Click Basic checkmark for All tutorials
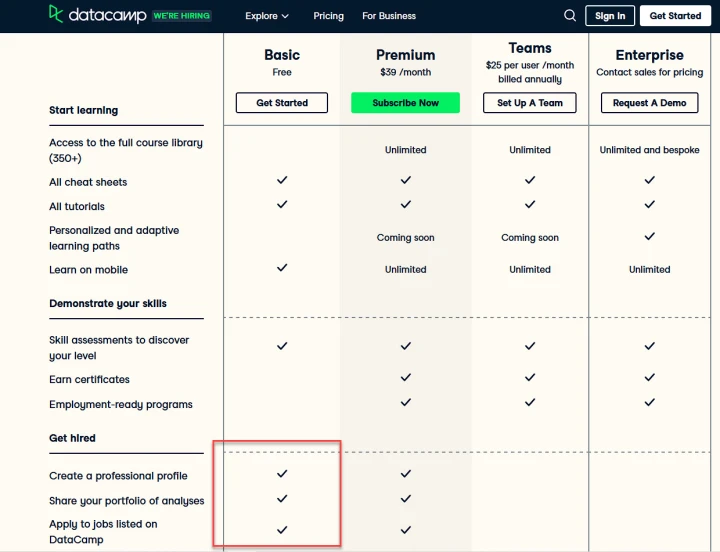This screenshot has height=552, width=720. [282, 204]
